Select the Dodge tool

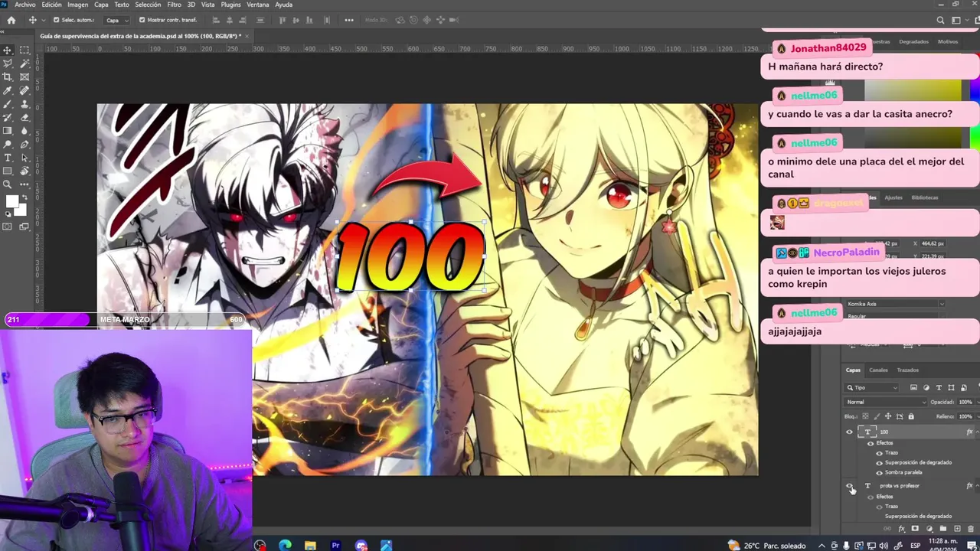(x=8, y=144)
